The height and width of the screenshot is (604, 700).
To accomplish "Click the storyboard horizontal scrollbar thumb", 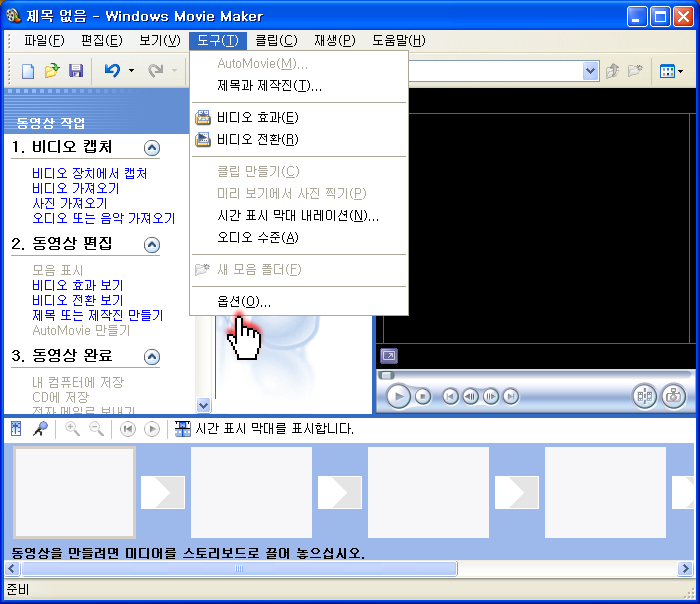I will 239,569.
